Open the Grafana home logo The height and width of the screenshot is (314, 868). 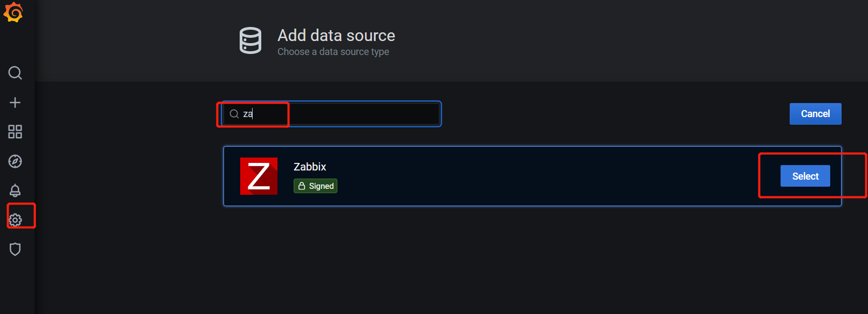pos(13,12)
